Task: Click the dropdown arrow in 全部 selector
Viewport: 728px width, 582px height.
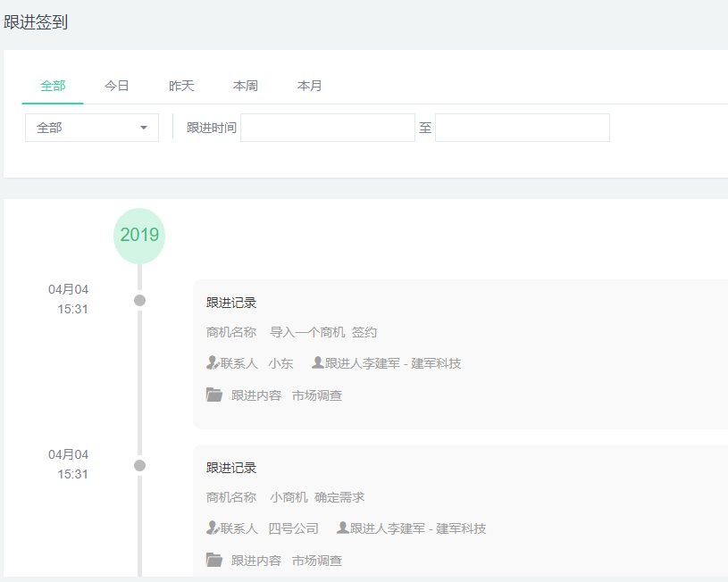Action: point(144,128)
